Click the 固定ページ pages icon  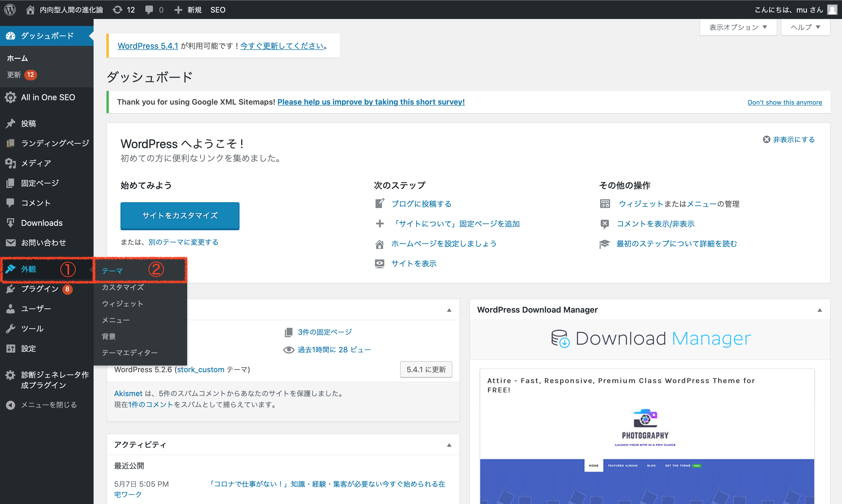pyautogui.click(x=11, y=183)
